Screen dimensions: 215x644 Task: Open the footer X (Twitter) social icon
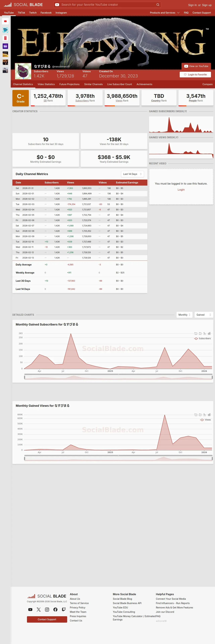39,610
